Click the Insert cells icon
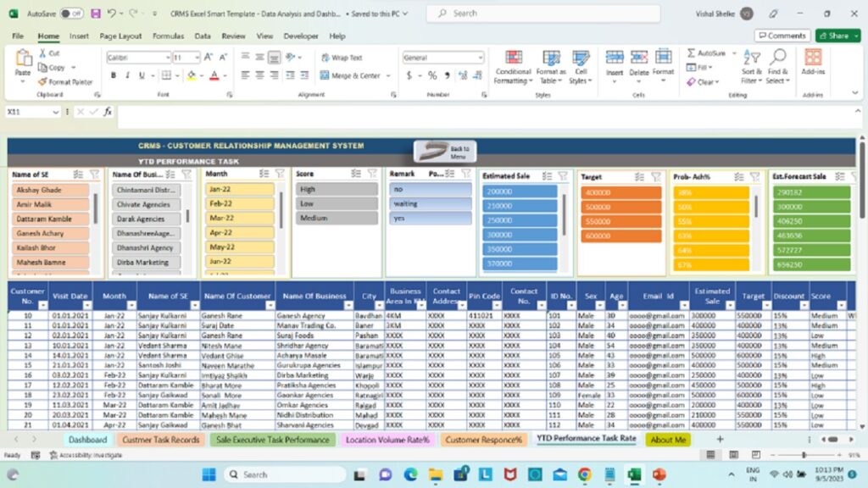 (x=615, y=57)
